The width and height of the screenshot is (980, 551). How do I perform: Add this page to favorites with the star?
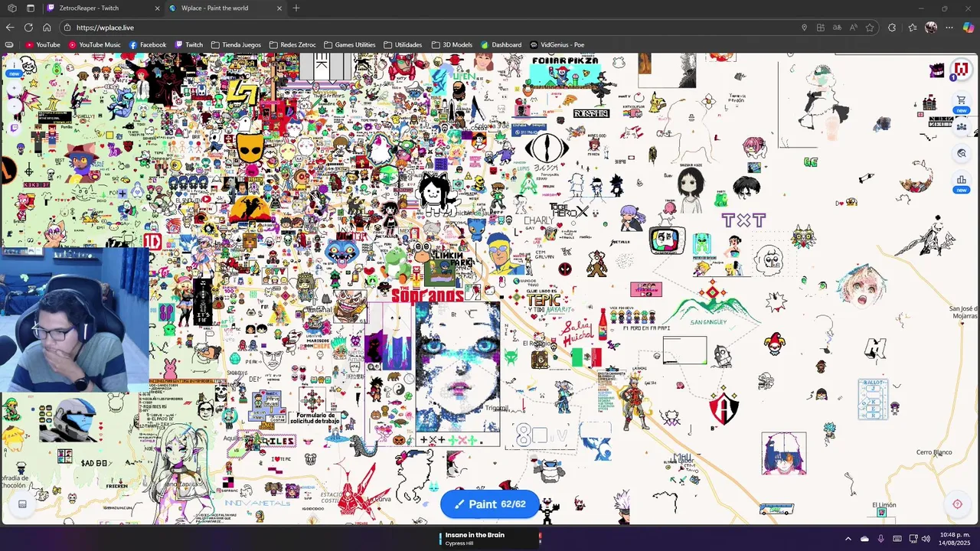[870, 28]
